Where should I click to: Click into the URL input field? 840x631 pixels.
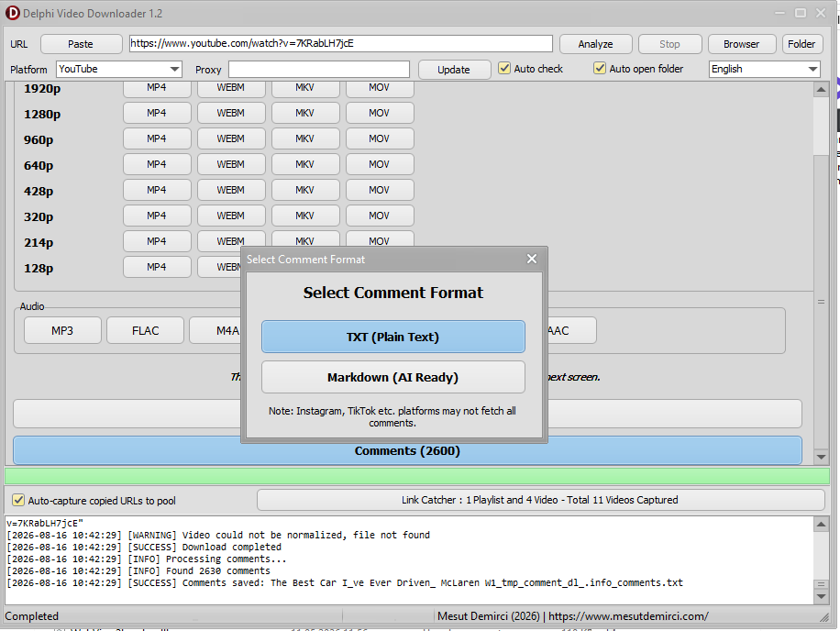click(x=341, y=43)
